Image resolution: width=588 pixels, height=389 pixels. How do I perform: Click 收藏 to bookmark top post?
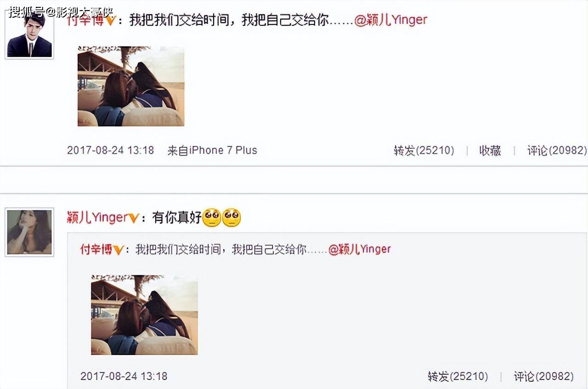pyautogui.click(x=490, y=151)
